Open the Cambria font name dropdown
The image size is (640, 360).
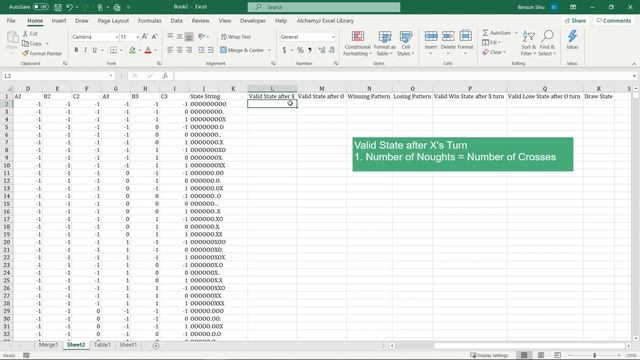(117, 37)
